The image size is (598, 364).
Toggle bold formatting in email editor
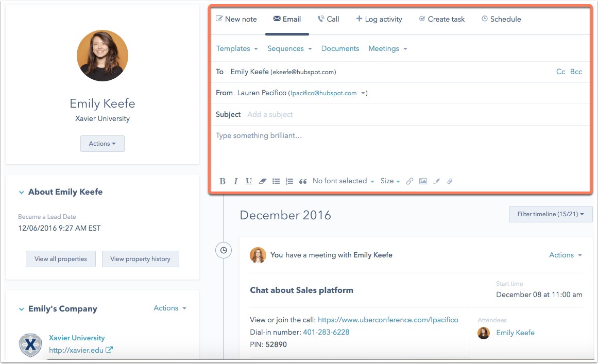tap(223, 181)
